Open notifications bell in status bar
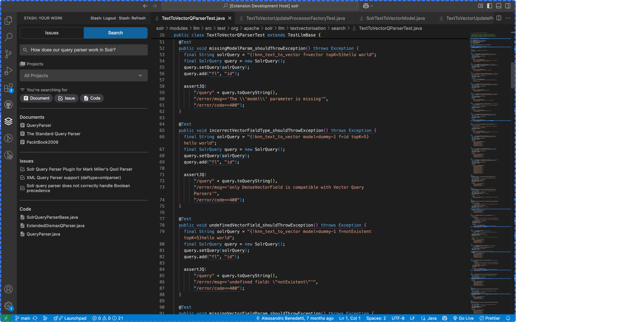The height and width of the screenshot is (322, 644). point(508,318)
